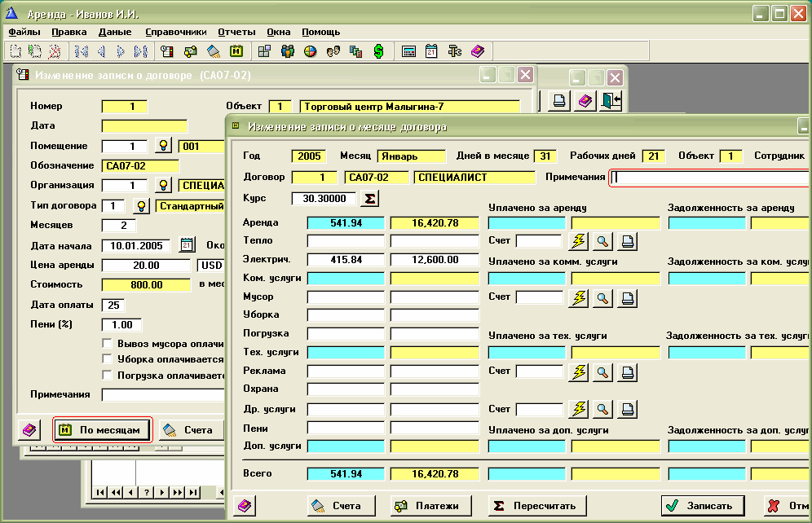The height and width of the screenshot is (523, 812).
Task: Open the Отчеты menu
Action: coord(237,32)
